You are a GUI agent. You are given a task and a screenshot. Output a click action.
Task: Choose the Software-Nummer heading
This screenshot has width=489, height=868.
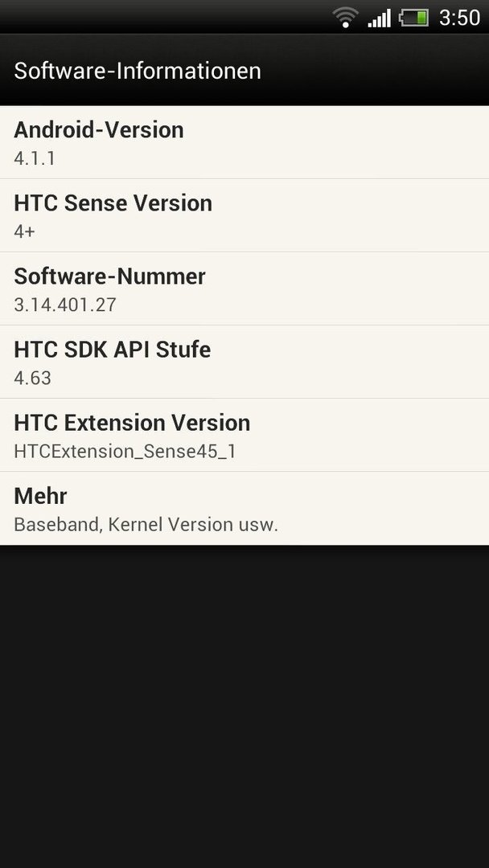pyautogui.click(x=109, y=276)
